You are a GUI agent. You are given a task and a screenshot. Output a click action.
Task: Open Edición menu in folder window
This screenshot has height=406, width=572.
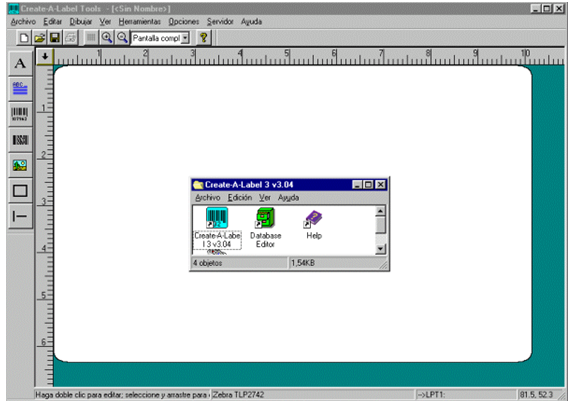(240, 198)
